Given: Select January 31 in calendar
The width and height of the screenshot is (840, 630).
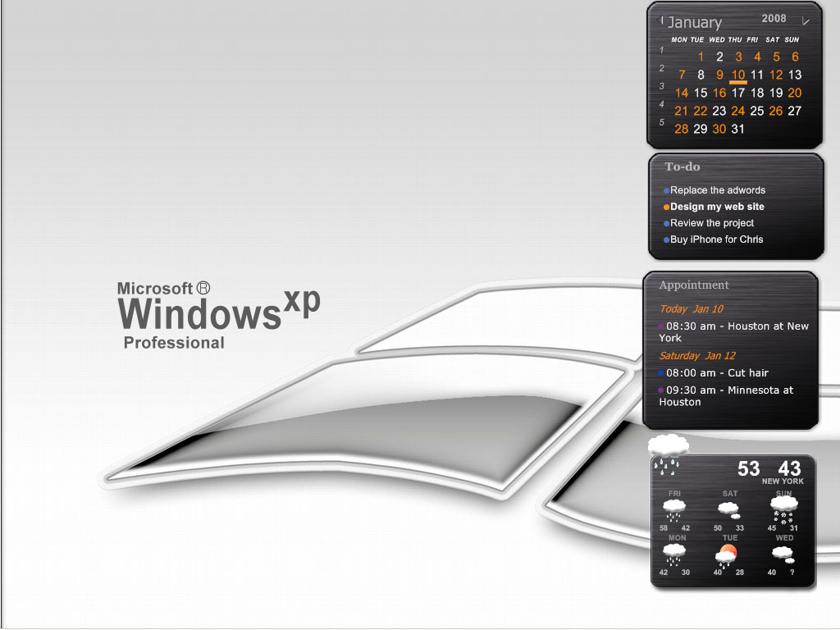Looking at the screenshot, I should (x=737, y=129).
